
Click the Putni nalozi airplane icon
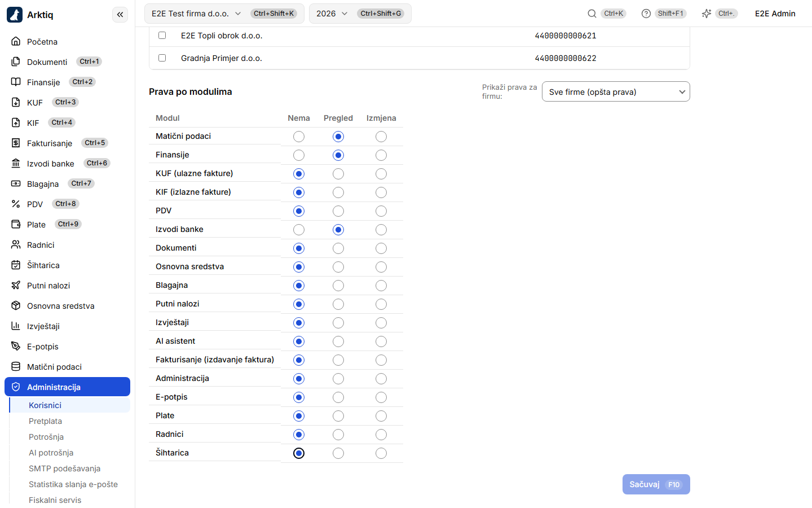coord(16,286)
